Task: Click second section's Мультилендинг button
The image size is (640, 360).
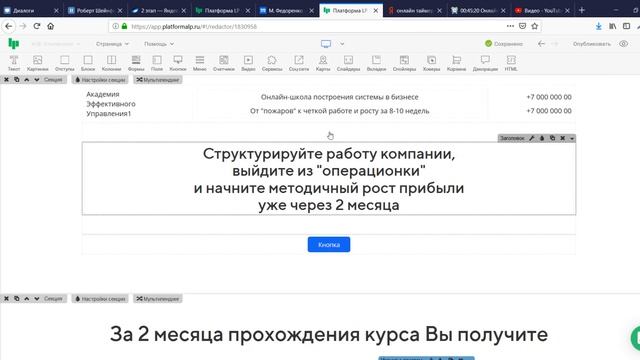Action: (x=158, y=299)
